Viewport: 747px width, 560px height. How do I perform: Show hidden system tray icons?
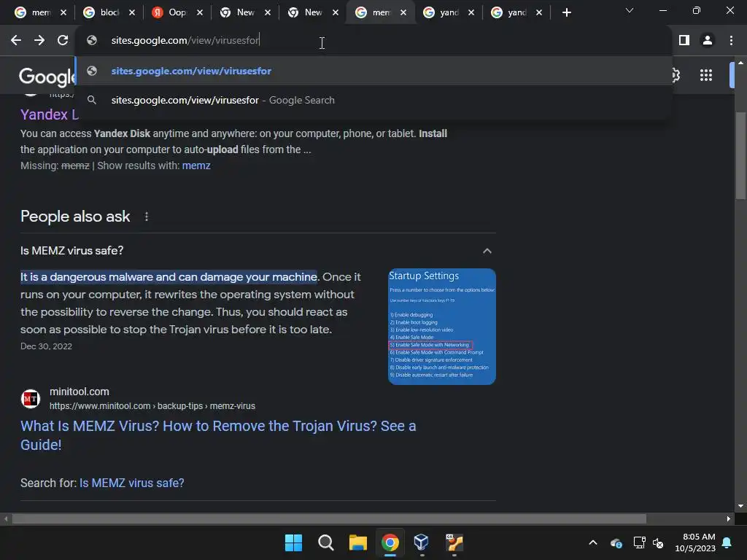point(593,542)
